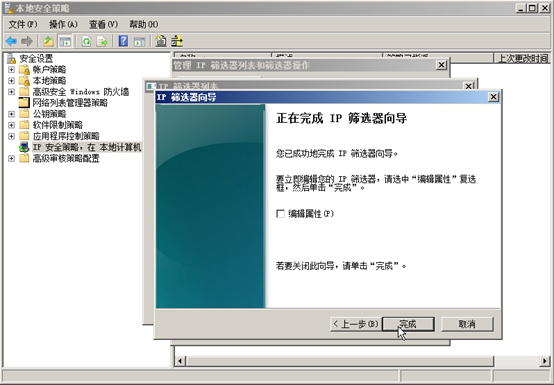The width and height of the screenshot is (554, 385).
Task: Click the blue Back arrow in toolbar
Action: point(11,41)
